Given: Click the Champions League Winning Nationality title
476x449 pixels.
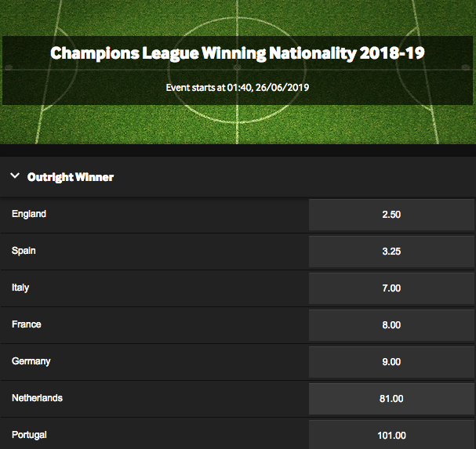Looking at the screenshot, I should (238, 53).
